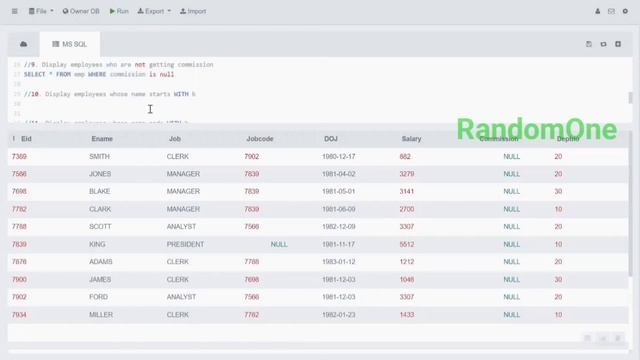Run the SQL query
This screenshot has height=360, width=640.
119,11
